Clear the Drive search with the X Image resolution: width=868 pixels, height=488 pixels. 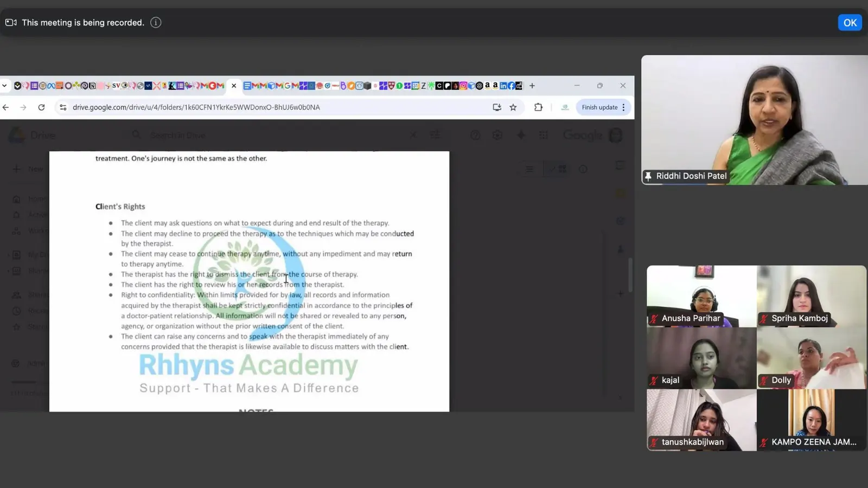click(413, 135)
